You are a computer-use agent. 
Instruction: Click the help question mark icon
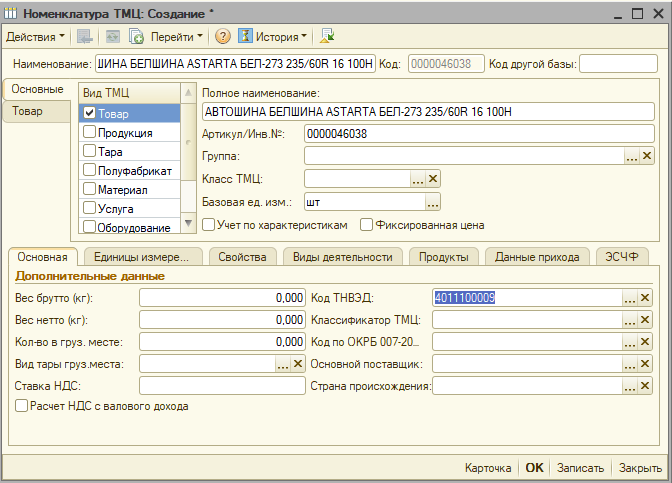coord(223,37)
